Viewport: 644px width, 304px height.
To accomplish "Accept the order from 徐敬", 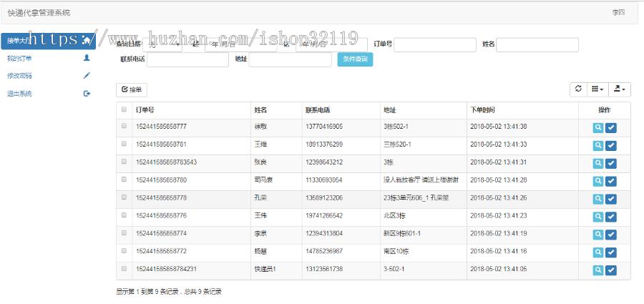I will 611,128.
